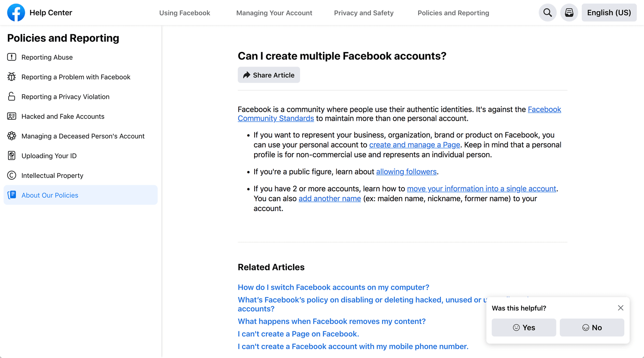Open the allowing followers link
Screen dimensions: 644x358
(406, 171)
